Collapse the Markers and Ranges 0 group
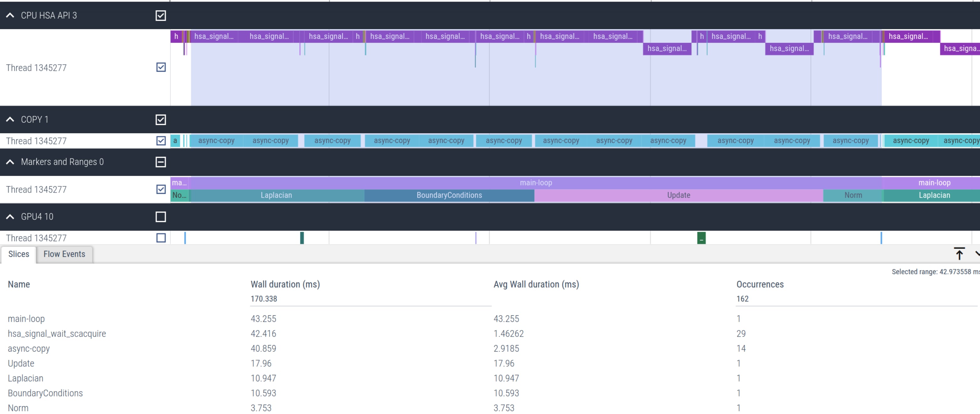The height and width of the screenshot is (414, 980). [10, 162]
